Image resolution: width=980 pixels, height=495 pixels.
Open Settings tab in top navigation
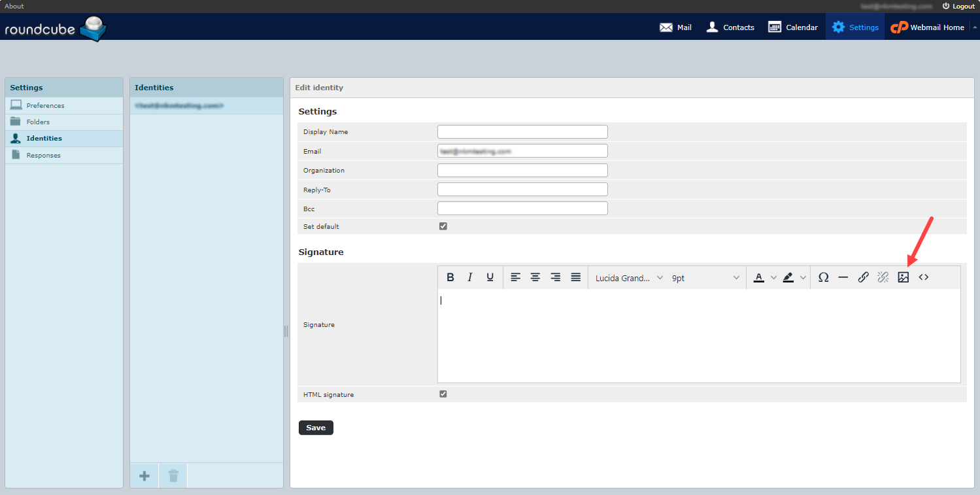(855, 27)
